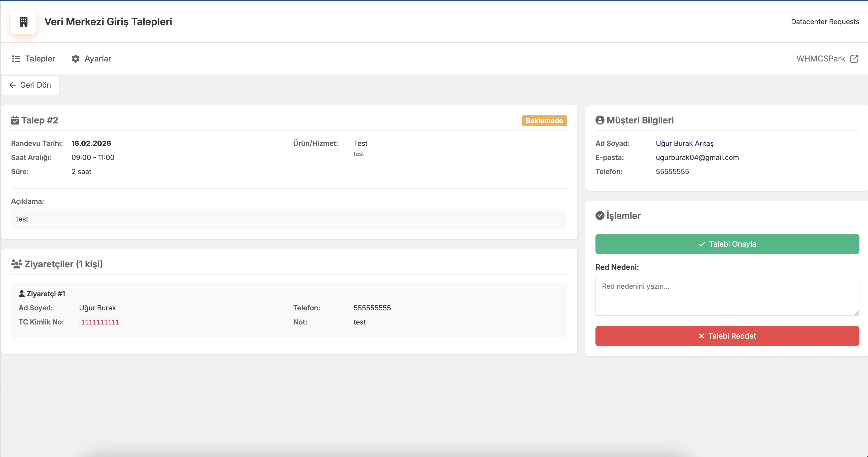Image resolution: width=868 pixels, height=457 pixels.
Task: Click the Talep #2 heading
Action: point(40,120)
